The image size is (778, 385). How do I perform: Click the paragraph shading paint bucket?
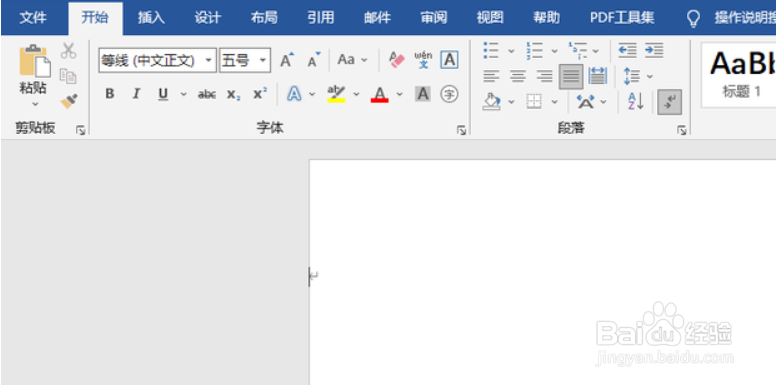tap(491, 102)
